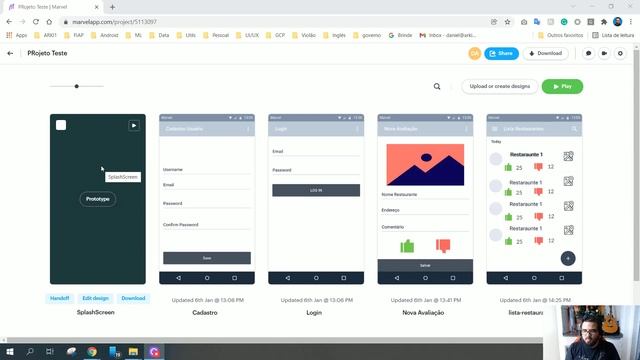Go to browser home page

point(49,22)
